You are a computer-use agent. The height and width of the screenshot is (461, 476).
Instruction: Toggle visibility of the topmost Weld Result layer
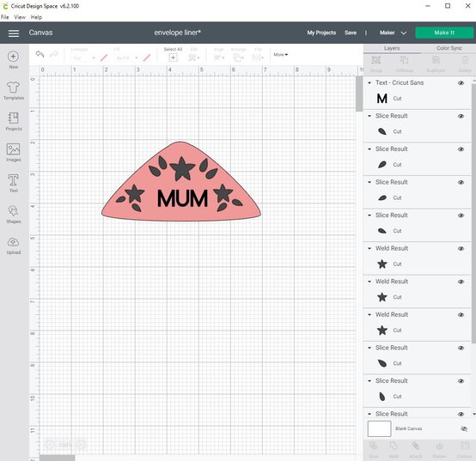461,249
